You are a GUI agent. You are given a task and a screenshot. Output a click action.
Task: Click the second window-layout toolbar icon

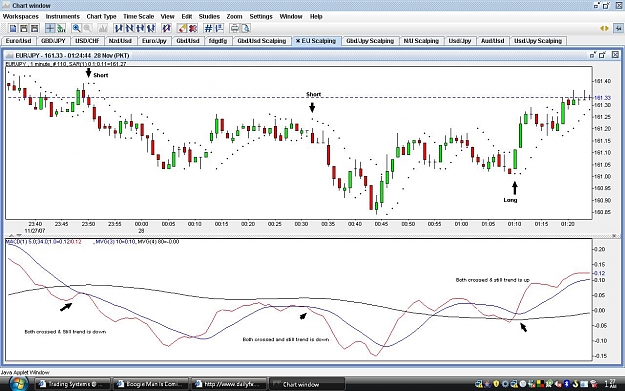(24, 28)
